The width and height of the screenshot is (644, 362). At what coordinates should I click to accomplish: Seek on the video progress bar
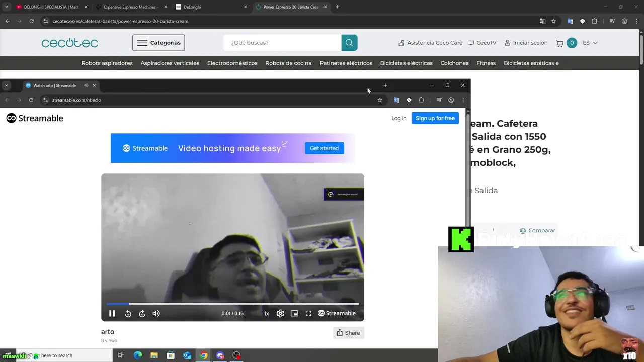232,304
